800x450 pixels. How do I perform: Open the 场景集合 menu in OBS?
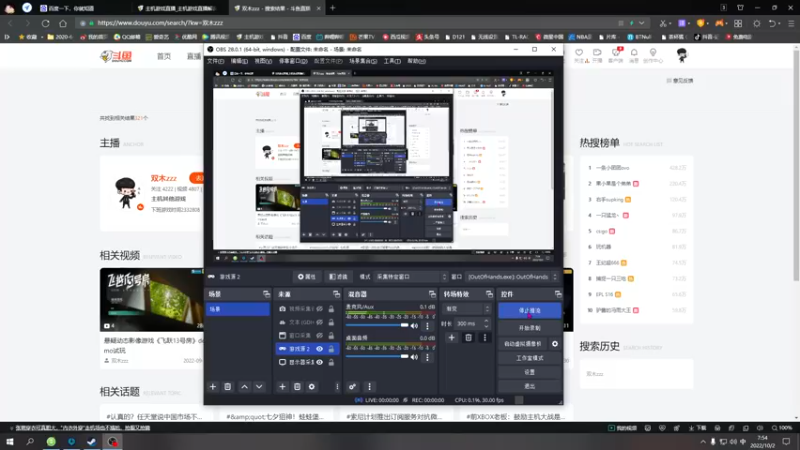coord(363,61)
